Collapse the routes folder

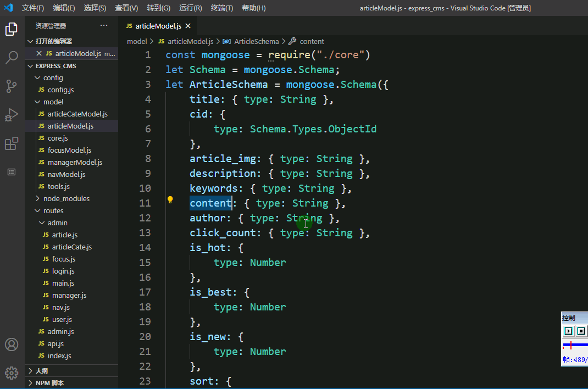71,210
